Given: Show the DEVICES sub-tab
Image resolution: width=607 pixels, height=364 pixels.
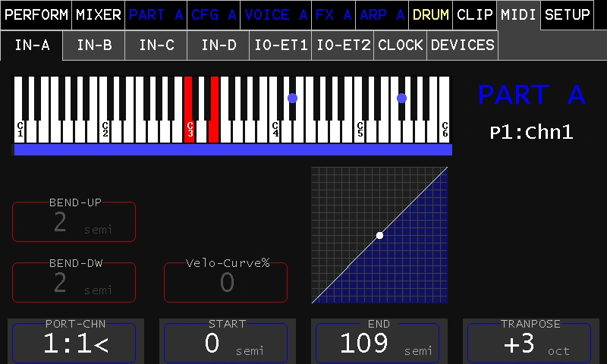Looking at the screenshot, I should tap(463, 45).
